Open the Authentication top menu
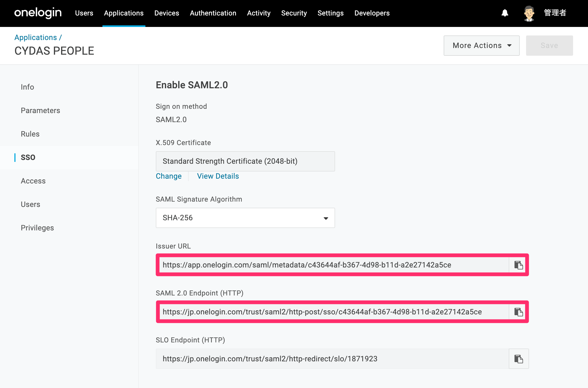 [x=213, y=13]
